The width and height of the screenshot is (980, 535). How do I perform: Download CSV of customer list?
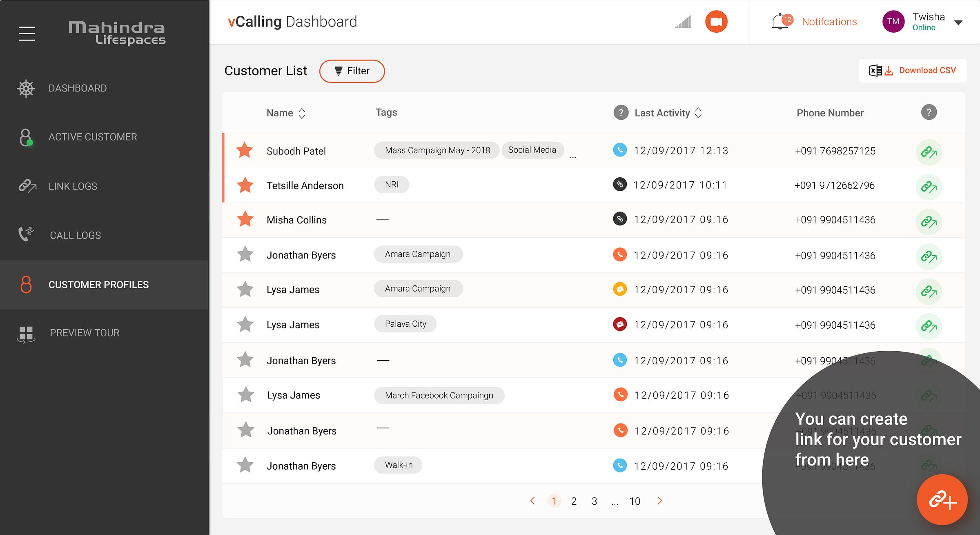coord(913,71)
